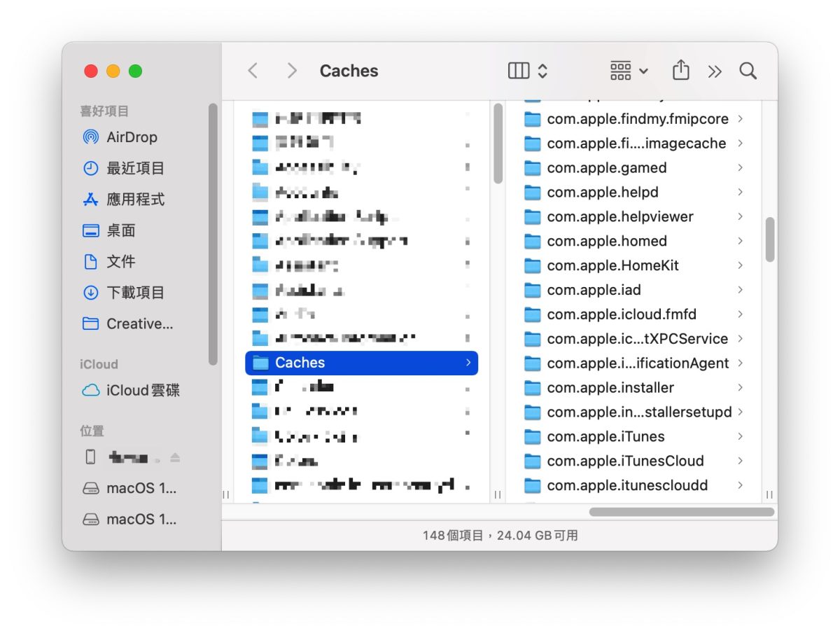Image resolution: width=840 pixels, height=633 pixels.
Task: Open iCloud雲碟 in the sidebar
Action: pyautogui.click(x=131, y=390)
